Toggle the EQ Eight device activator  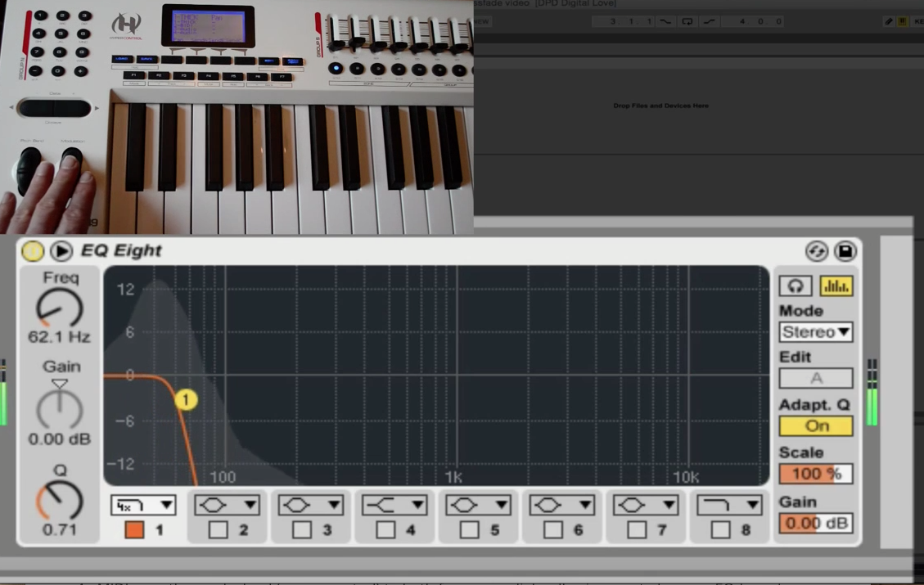click(33, 251)
